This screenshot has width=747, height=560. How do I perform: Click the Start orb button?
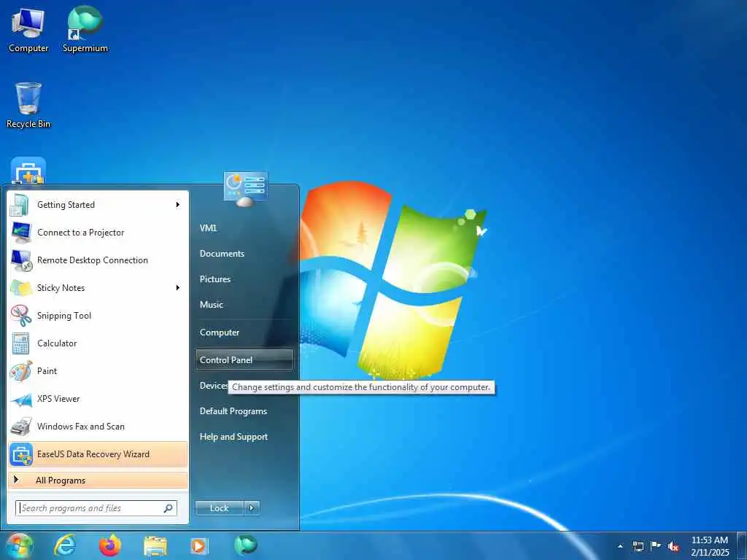(x=19, y=545)
